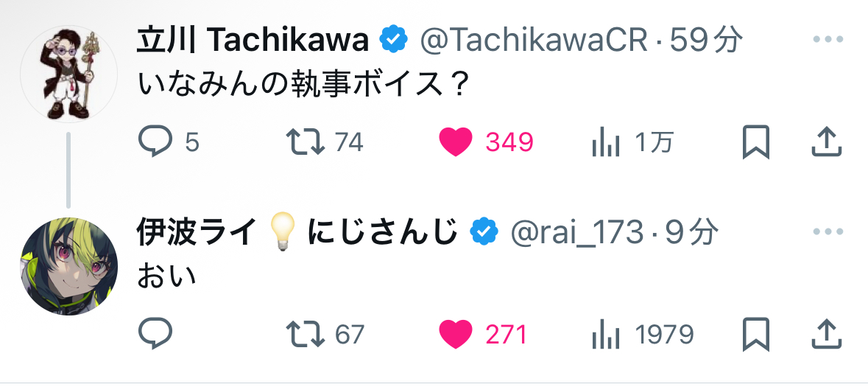Reply to 伊波ライ's tweet
Screen dimensions: 868x387
point(155,335)
